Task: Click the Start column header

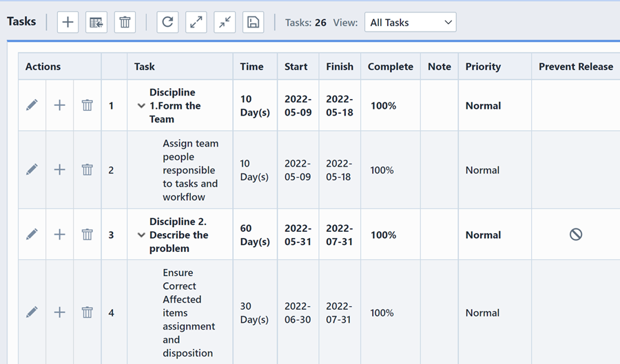Action: coord(296,67)
